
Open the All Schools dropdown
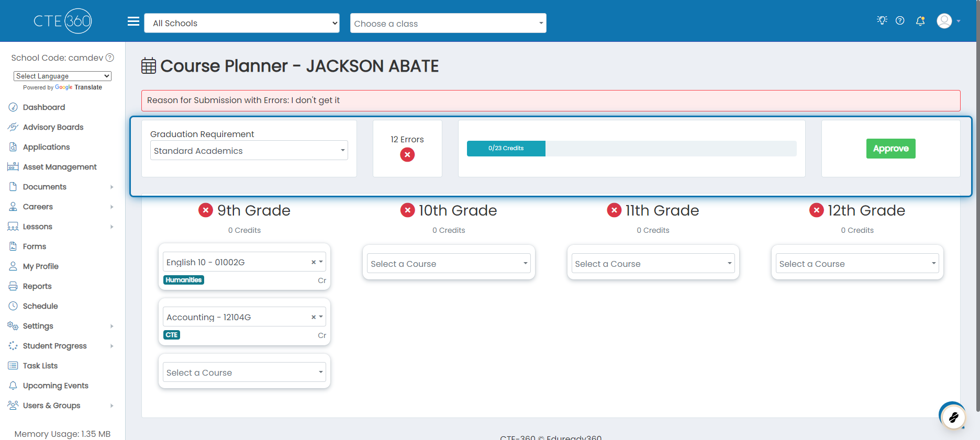point(242,23)
